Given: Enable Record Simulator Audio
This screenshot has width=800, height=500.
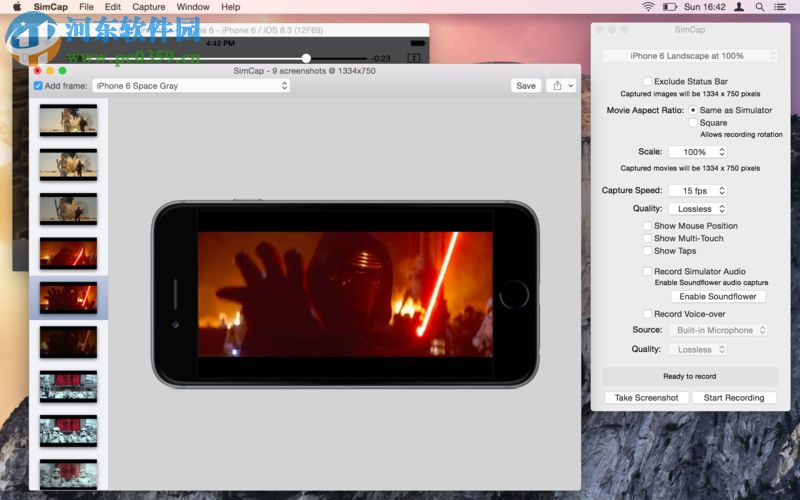Looking at the screenshot, I should point(647,271).
